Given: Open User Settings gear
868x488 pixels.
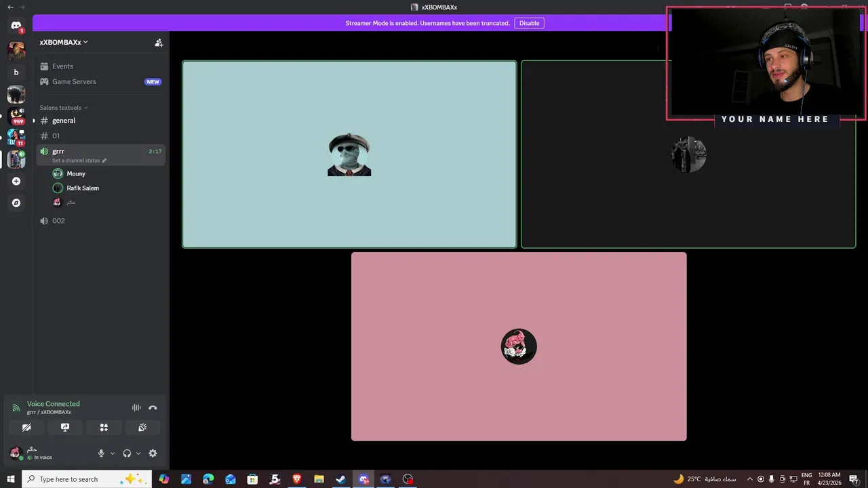Looking at the screenshot, I should (153, 453).
